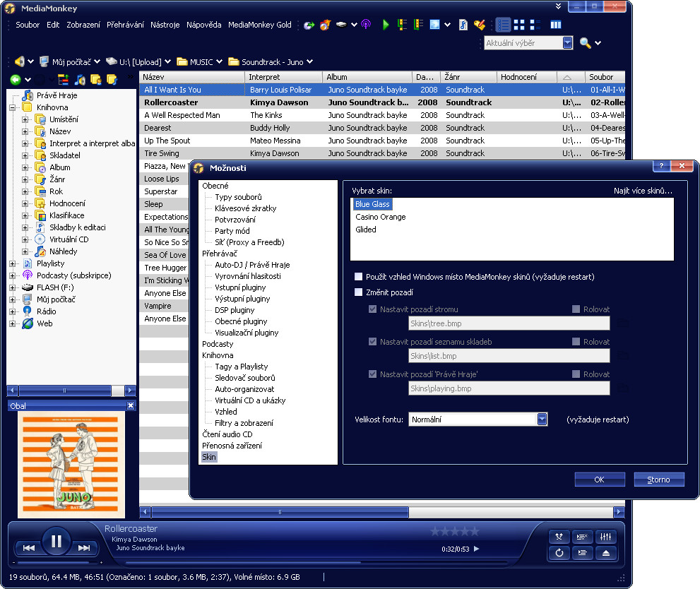Screen dimensions: 700x589
Task: Open the podcast subscription toolbar icon
Action: pyautogui.click(x=366, y=25)
